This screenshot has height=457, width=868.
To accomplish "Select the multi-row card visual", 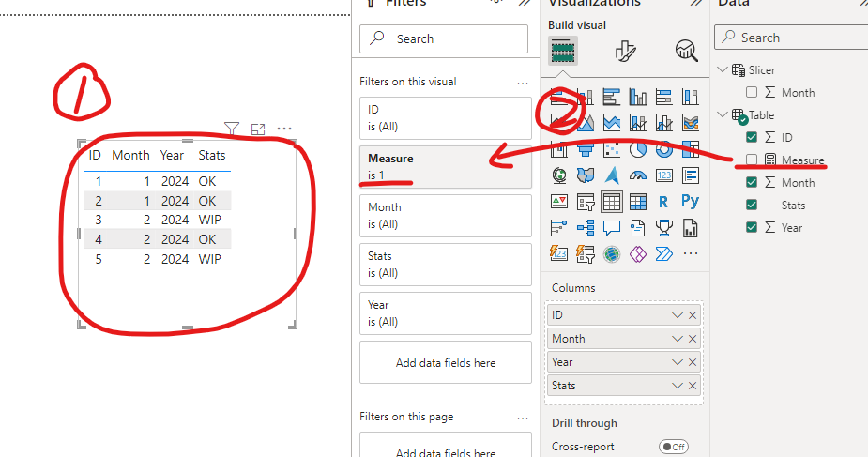I will coord(691,175).
